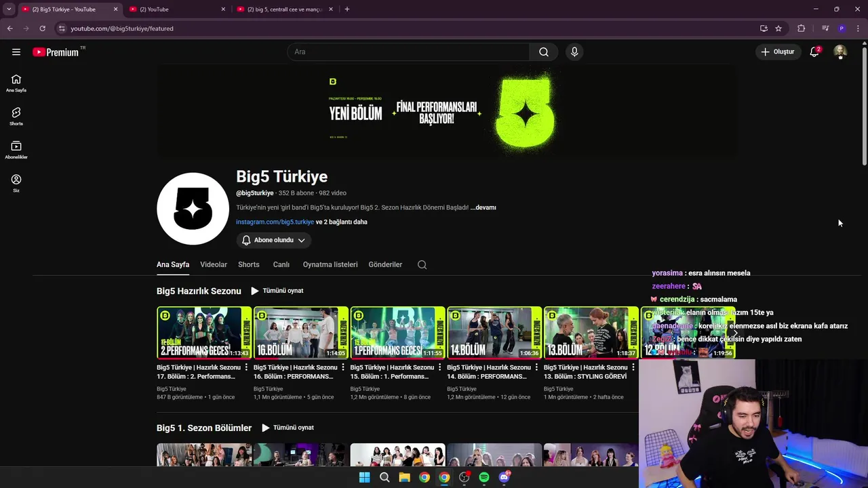Click the channel search magnifier icon
The height and width of the screenshot is (488, 868).
pyautogui.click(x=422, y=264)
